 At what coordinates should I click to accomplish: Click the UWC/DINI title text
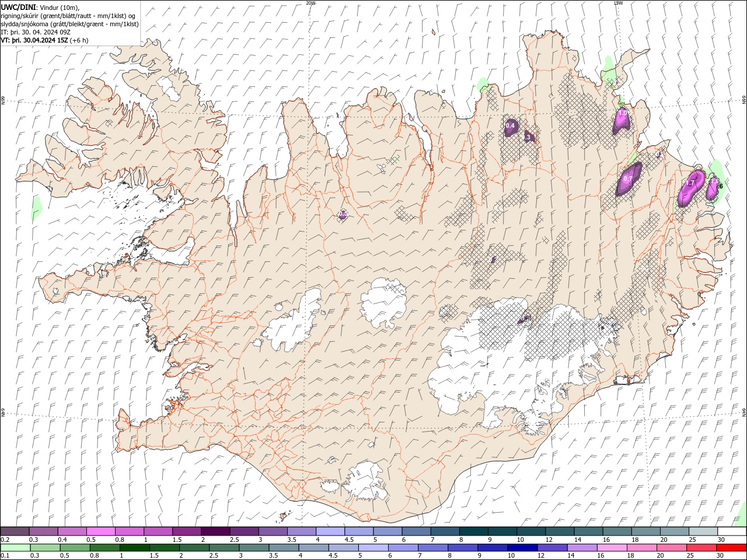click(19, 7)
